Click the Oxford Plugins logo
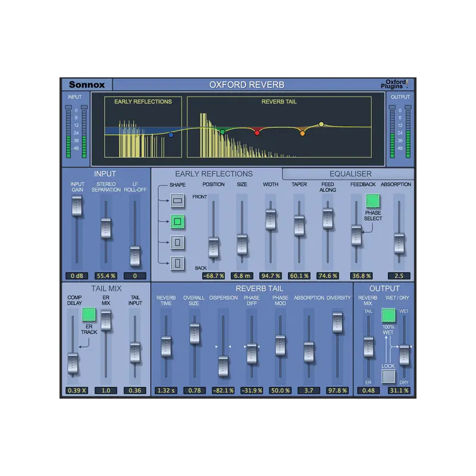The width and height of the screenshot is (476, 476). pyautogui.click(x=394, y=84)
